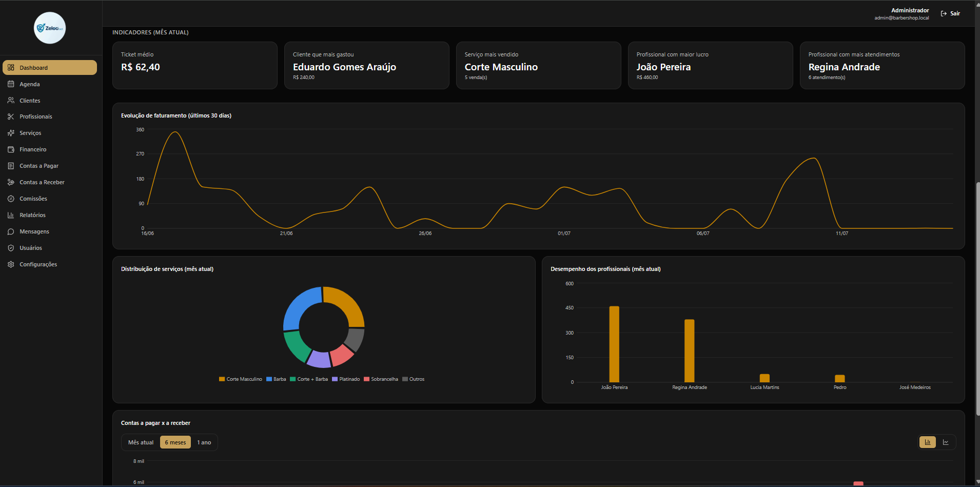
Task: Open the Dashboard menu item
Action: click(50, 68)
